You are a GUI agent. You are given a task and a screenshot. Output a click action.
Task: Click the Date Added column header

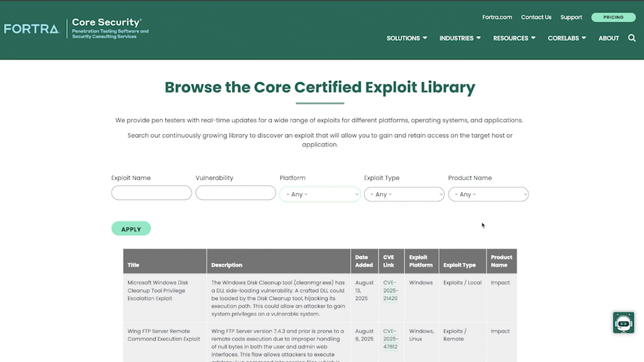click(364, 261)
